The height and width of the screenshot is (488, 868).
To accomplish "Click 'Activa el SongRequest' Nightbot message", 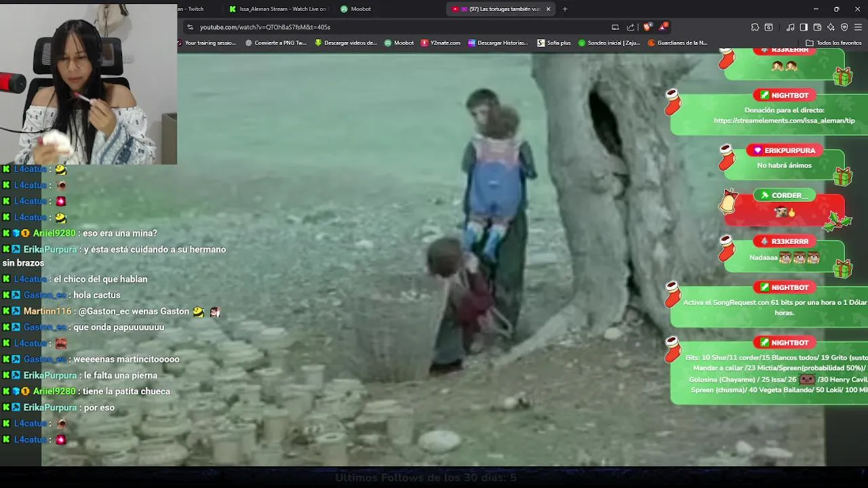I will 775,308.
